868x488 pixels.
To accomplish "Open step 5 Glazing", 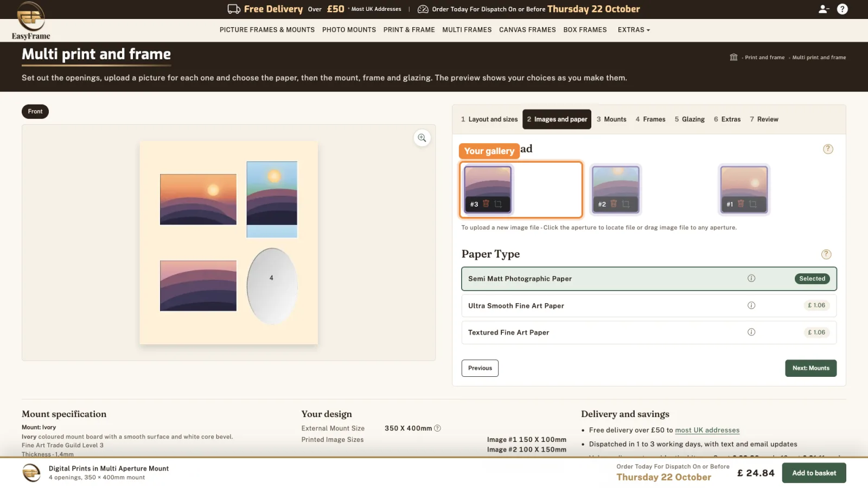I will [690, 119].
